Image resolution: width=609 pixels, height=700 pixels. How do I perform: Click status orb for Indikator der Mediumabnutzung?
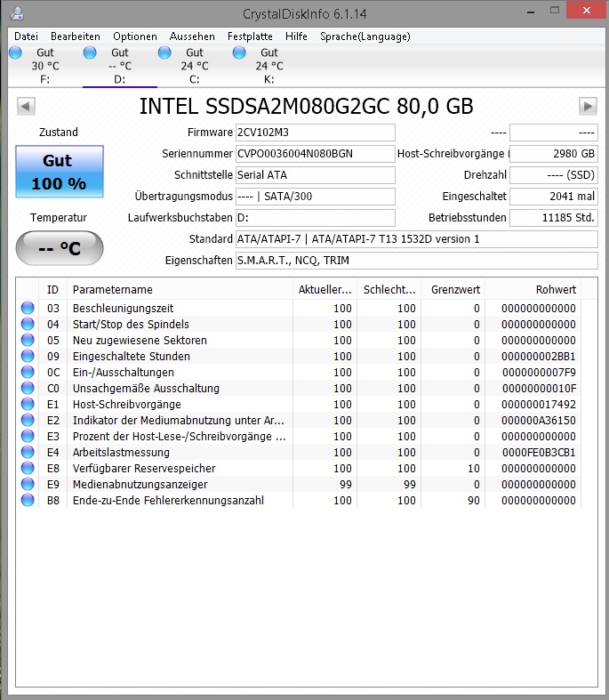(x=28, y=421)
